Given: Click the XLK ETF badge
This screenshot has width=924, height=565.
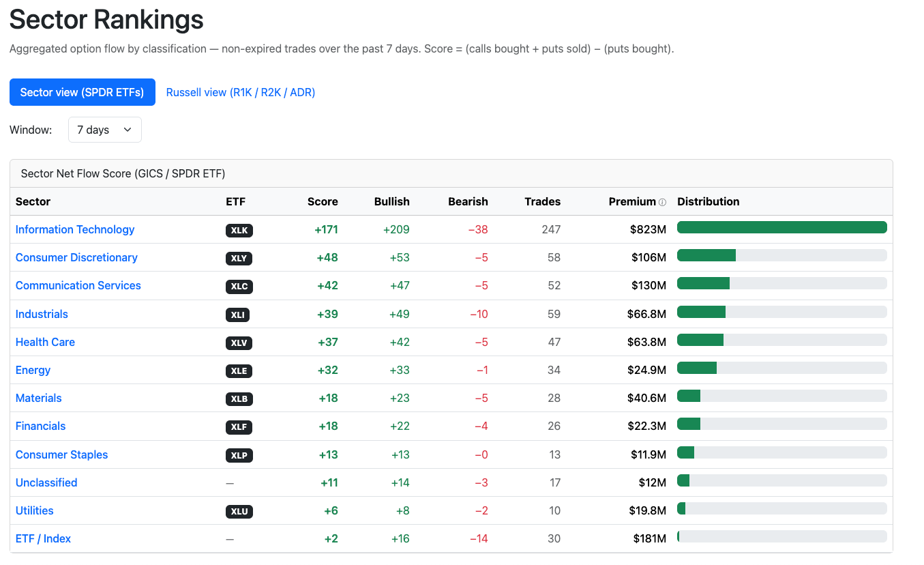Looking at the screenshot, I should pyautogui.click(x=239, y=231).
